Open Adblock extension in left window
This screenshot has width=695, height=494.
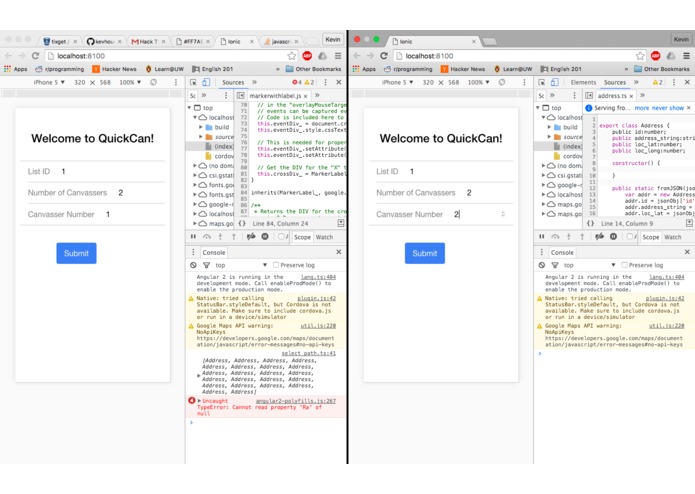[x=307, y=56]
